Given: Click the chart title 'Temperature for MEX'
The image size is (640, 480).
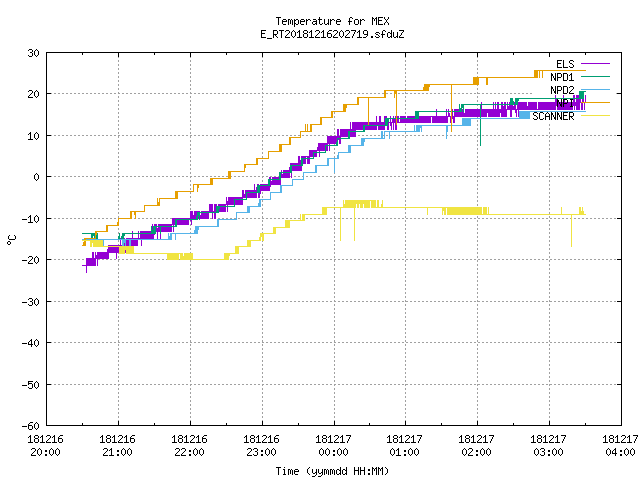Looking at the screenshot, I should [x=332, y=21].
